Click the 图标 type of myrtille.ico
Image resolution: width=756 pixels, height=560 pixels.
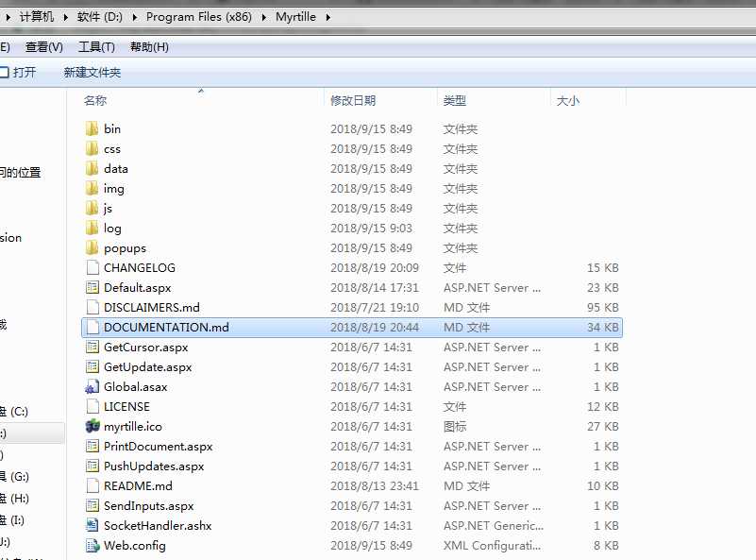(x=455, y=427)
